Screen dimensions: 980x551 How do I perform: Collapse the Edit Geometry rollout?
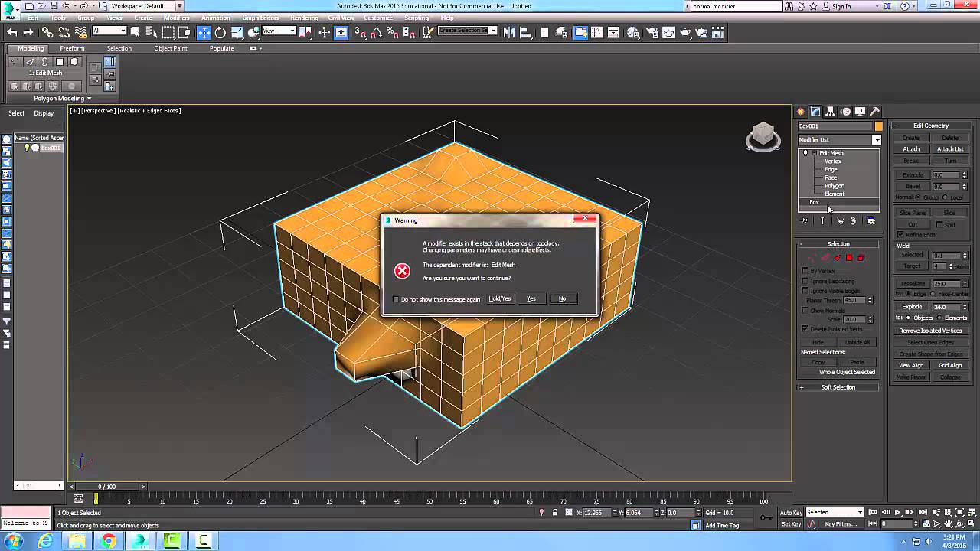pos(931,126)
